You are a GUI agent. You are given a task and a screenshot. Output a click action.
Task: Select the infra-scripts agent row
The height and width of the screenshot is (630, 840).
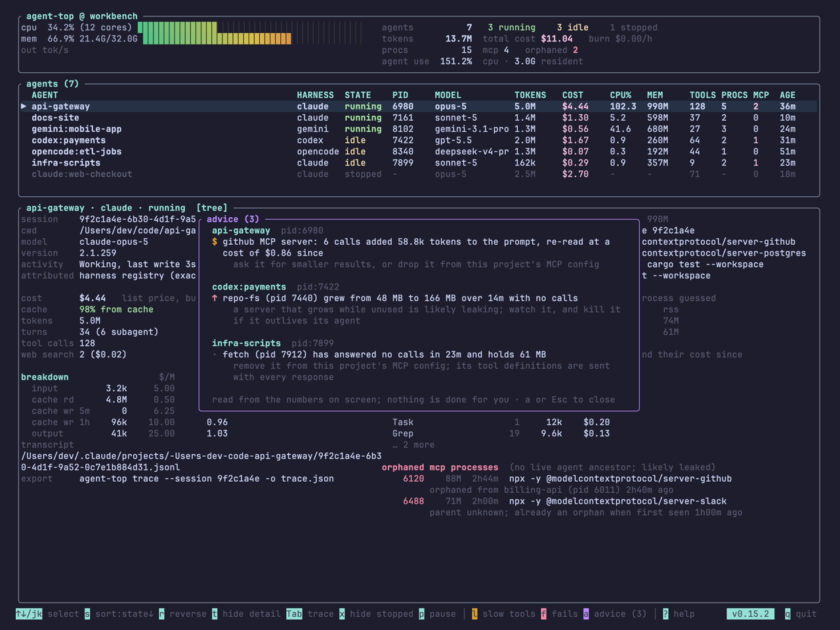(x=419, y=163)
